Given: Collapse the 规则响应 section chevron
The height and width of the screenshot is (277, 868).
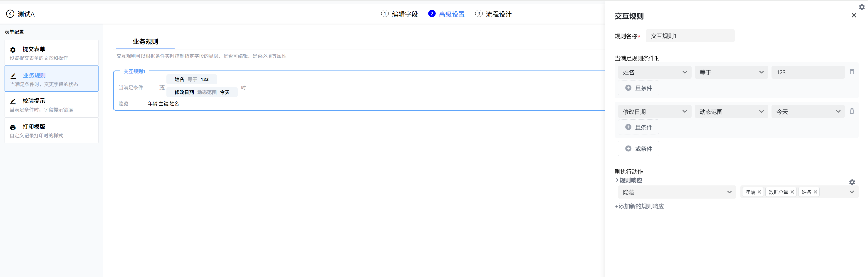Looking at the screenshot, I should tap(617, 180).
